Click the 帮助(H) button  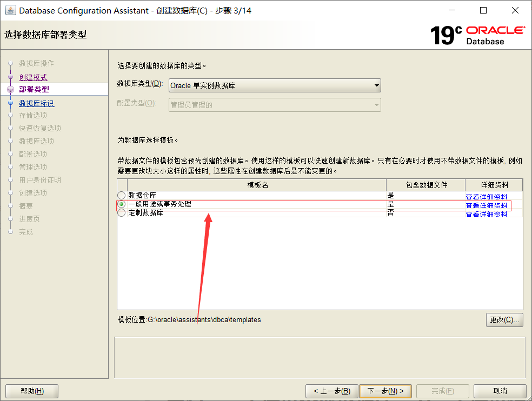click(32, 391)
